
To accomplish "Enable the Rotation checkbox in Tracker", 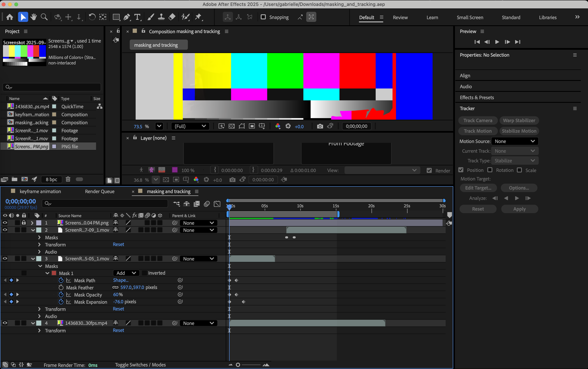I will [490, 170].
